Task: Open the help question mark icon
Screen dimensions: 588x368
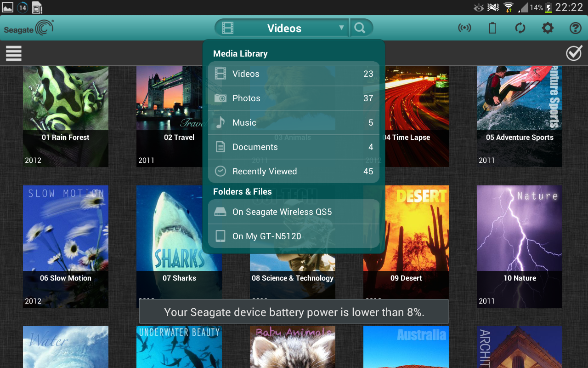Action: pos(575,28)
